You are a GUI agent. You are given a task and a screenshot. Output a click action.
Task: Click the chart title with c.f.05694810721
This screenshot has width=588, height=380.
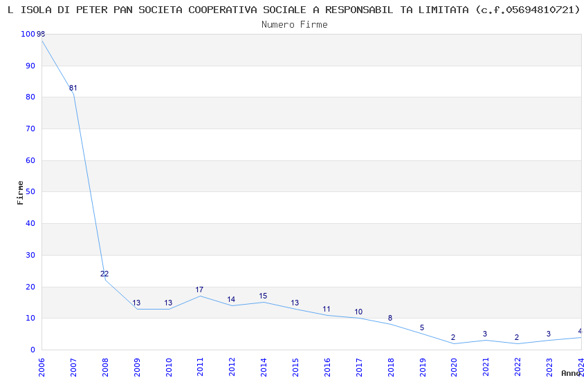pos(293,10)
